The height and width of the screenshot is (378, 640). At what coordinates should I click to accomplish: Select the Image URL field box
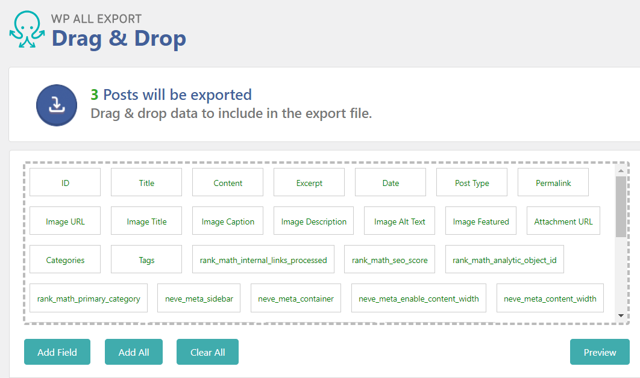coord(65,221)
